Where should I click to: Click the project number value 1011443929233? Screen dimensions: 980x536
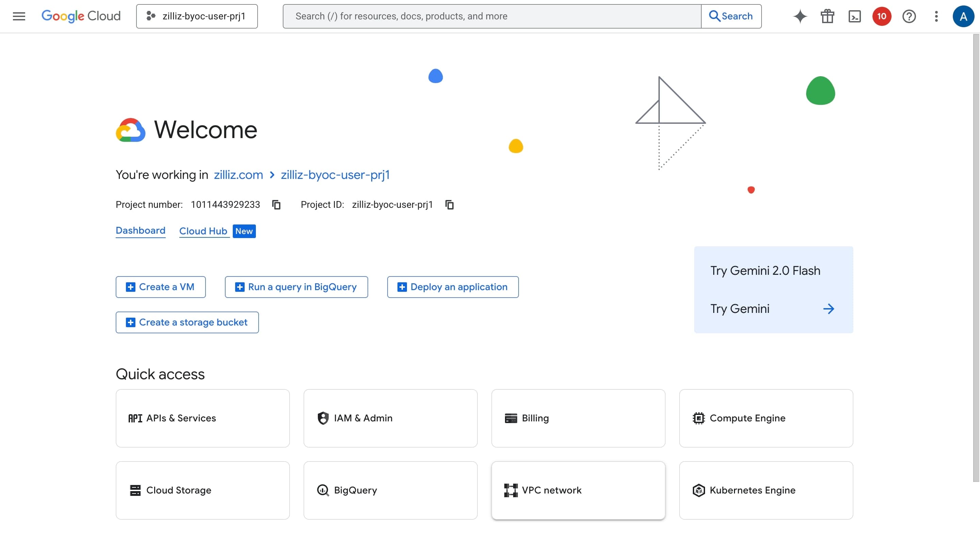(x=225, y=205)
